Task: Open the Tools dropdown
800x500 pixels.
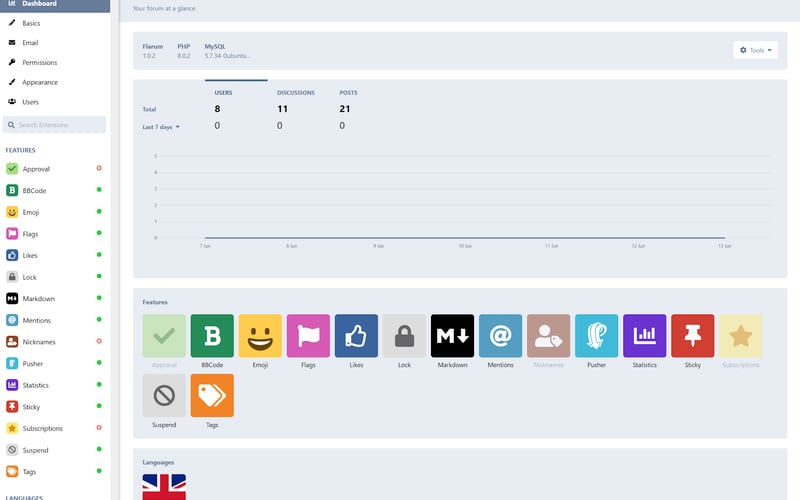Action: 756,50
